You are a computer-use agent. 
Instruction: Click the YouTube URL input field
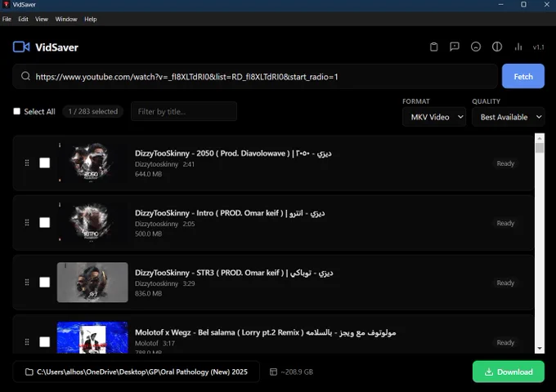pyautogui.click(x=255, y=77)
